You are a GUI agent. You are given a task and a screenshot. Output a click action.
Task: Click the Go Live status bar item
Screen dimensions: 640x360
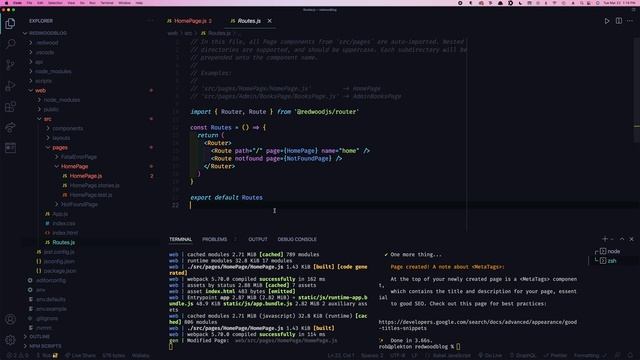pos(490,356)
